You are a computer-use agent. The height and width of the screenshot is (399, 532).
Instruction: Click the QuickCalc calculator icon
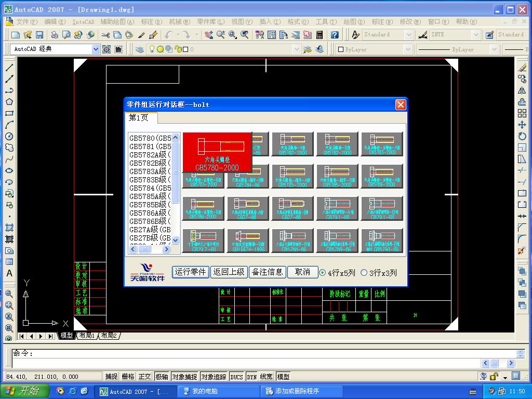320,35
